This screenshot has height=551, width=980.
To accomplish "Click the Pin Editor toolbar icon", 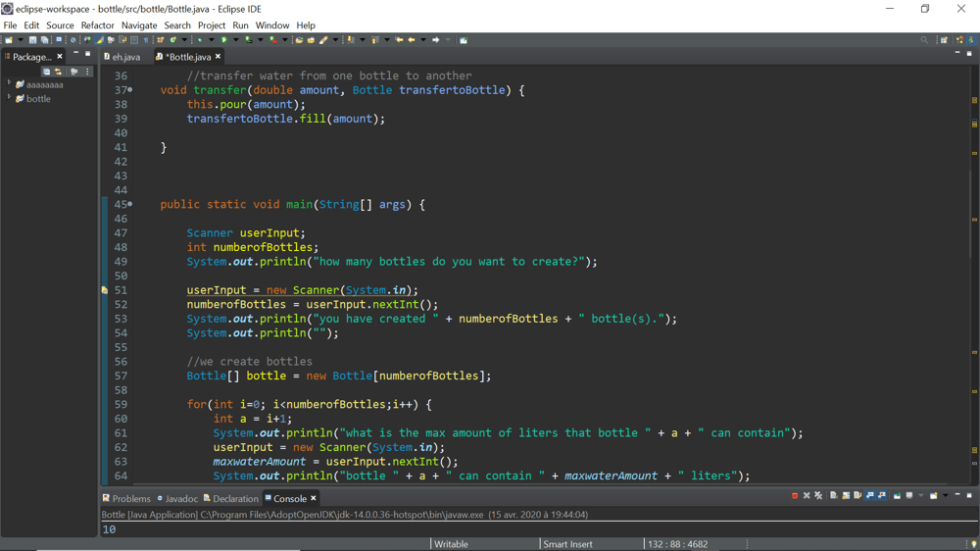I will coord(464,40).
